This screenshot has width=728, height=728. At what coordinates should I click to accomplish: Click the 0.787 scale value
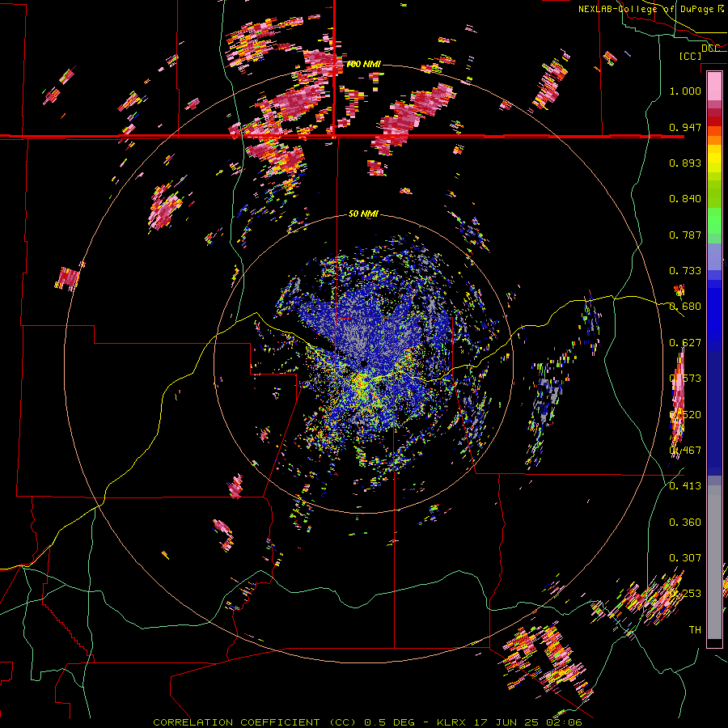[x=685, y=235]
